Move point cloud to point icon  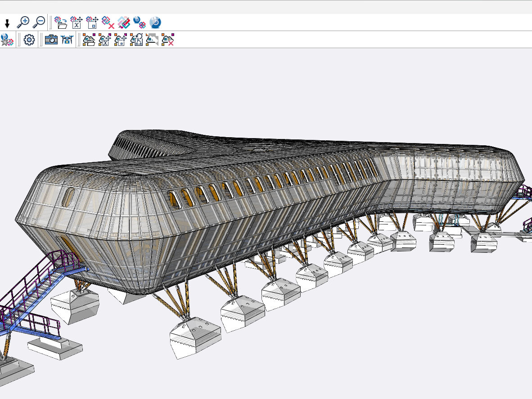click(x=121, y=40)
